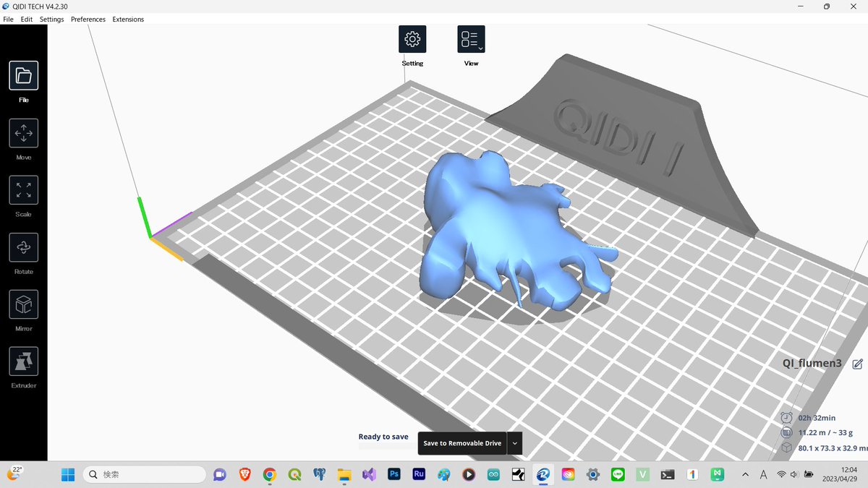The width and height of the screenshot is (868, 488).
Task: Open terminal app from taskbar
Action: tap(668, 474)
